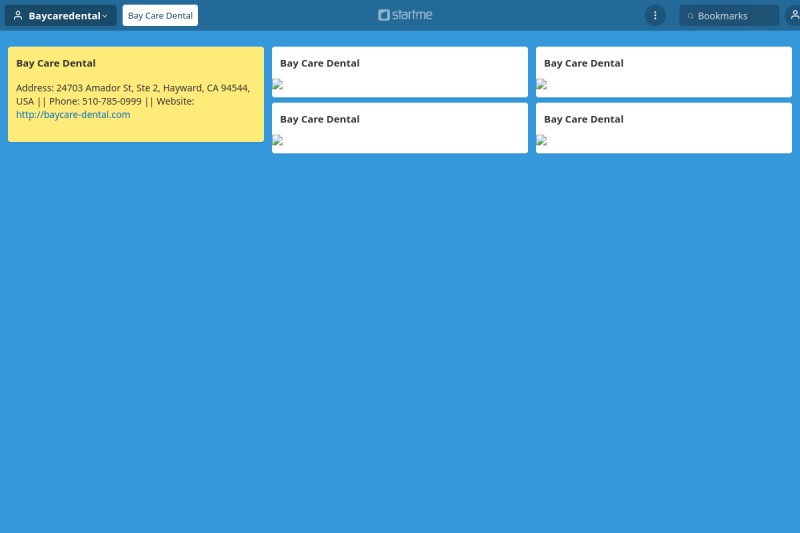
Task: Click the start.me logo
Action: tap(405, 15)
